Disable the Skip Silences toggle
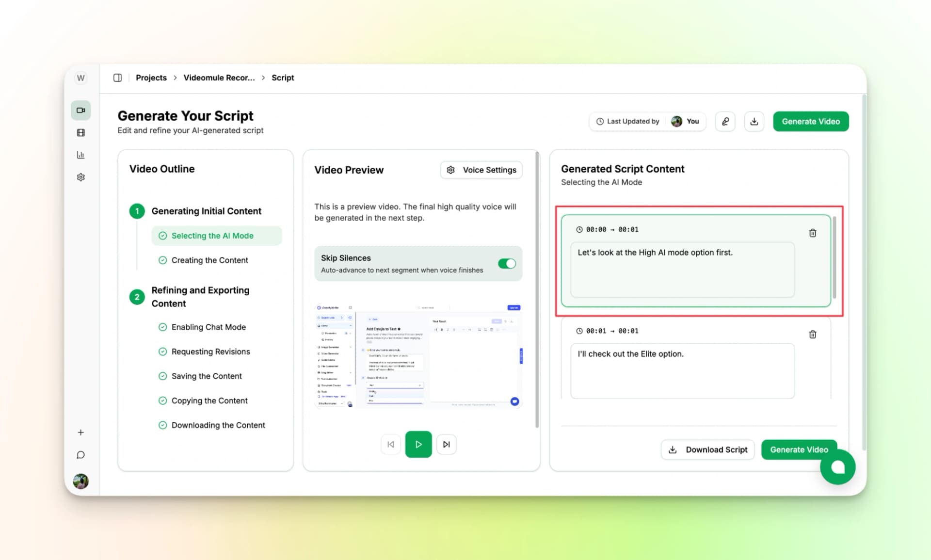Image resolution: width=931 pixels, height=560 pixels. pos(507,263)
